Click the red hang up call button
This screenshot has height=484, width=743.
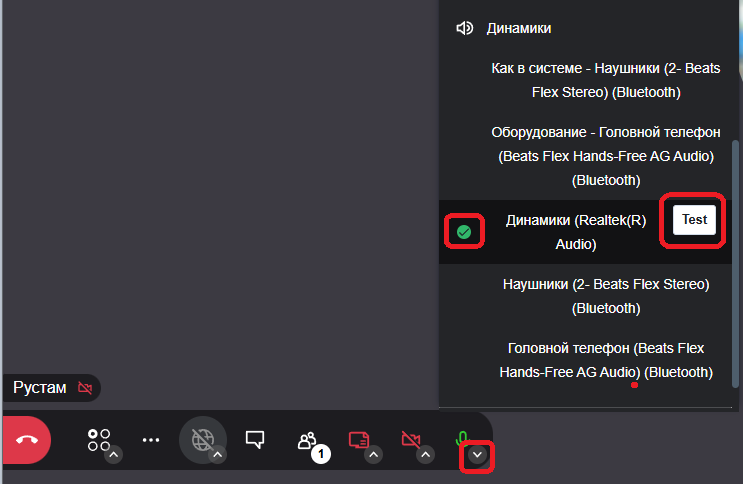(26, 439)
